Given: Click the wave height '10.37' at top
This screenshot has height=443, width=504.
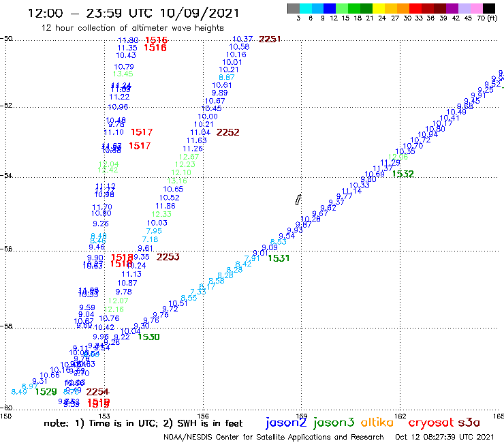Looking at the screenshot, I should click(x=242, y=39).
